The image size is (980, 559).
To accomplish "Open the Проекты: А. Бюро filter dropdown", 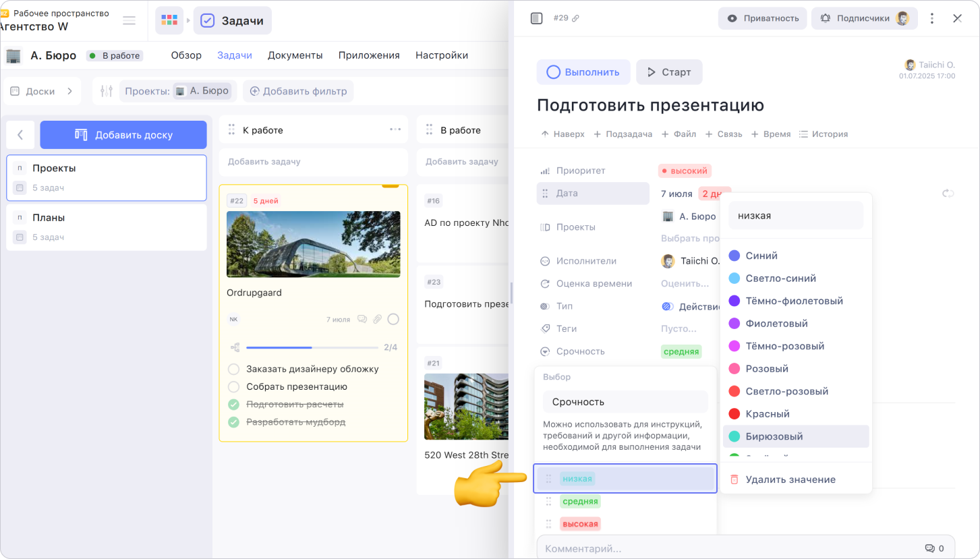I will pyautogui.click(x=177, y=91).
